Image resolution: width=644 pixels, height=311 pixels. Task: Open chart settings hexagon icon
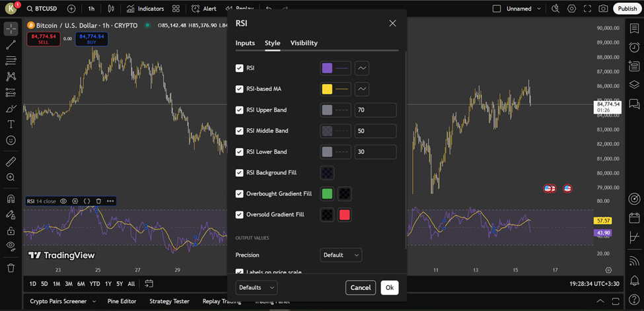571,8
